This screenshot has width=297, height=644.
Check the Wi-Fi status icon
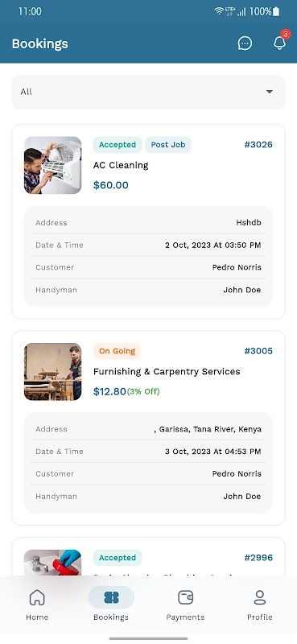tap(219, 11)
